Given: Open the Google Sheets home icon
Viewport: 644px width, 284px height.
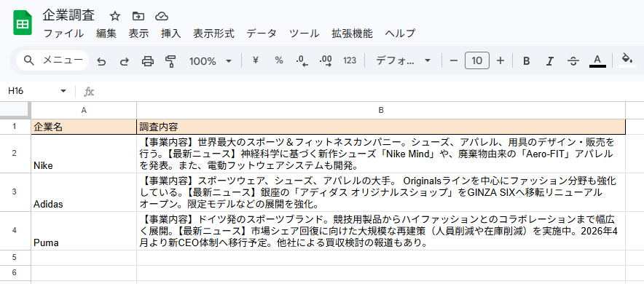Looking at the screenshot, I should (23, 23).
